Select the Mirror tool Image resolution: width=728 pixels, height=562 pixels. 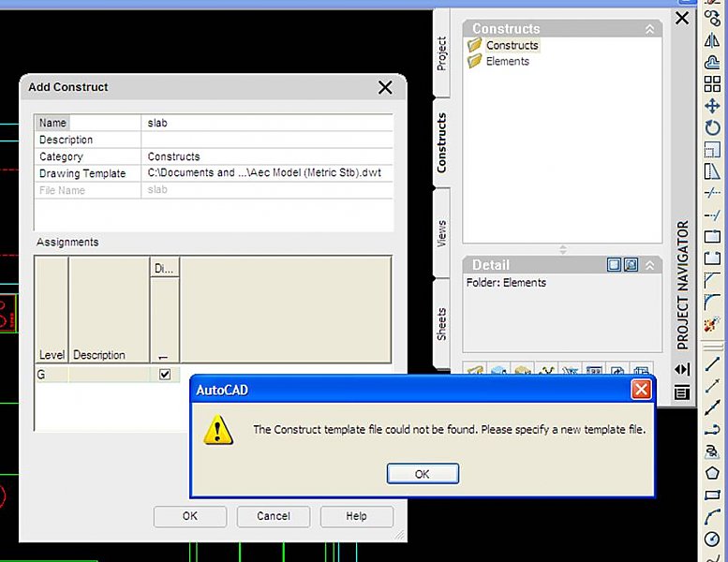[712, 41]
